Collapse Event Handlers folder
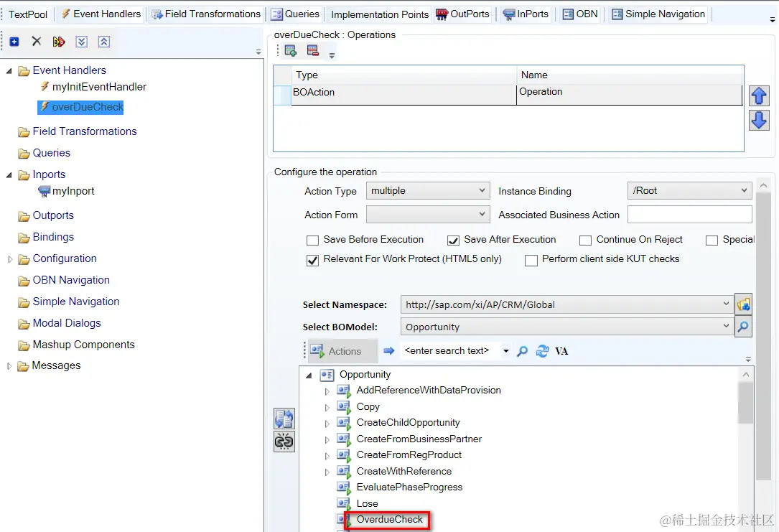Screen dimensions: 779x532 (x=9, y=71)
